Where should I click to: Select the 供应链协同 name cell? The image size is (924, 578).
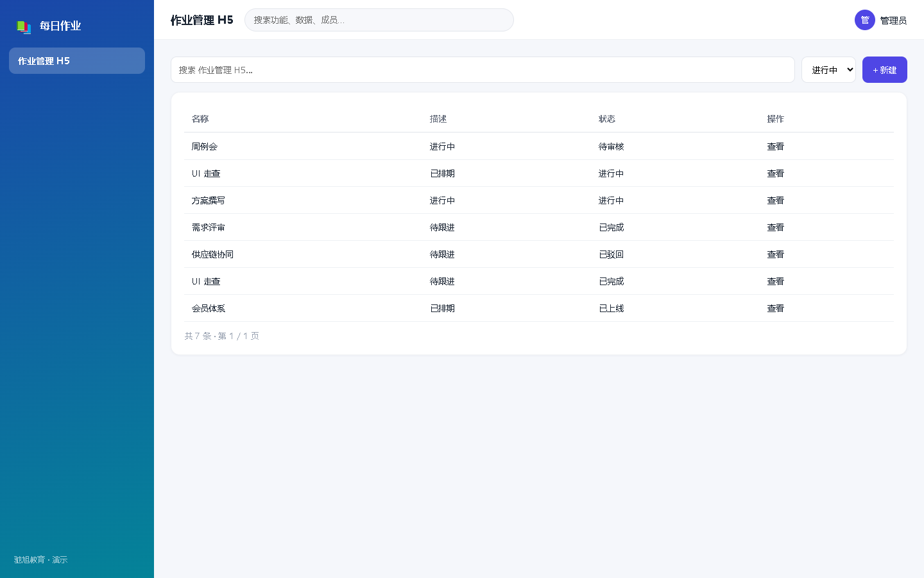212,254
